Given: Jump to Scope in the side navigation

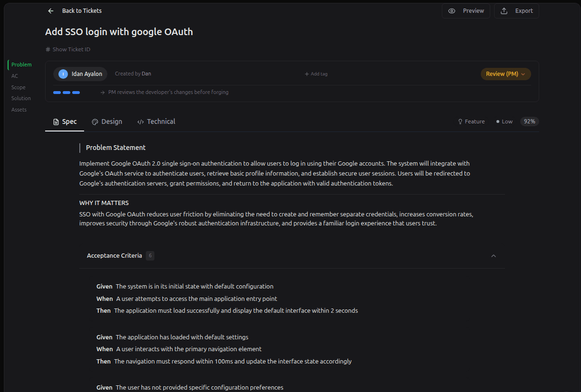Looking at the screenshot, I should click(x=19, y=87).
